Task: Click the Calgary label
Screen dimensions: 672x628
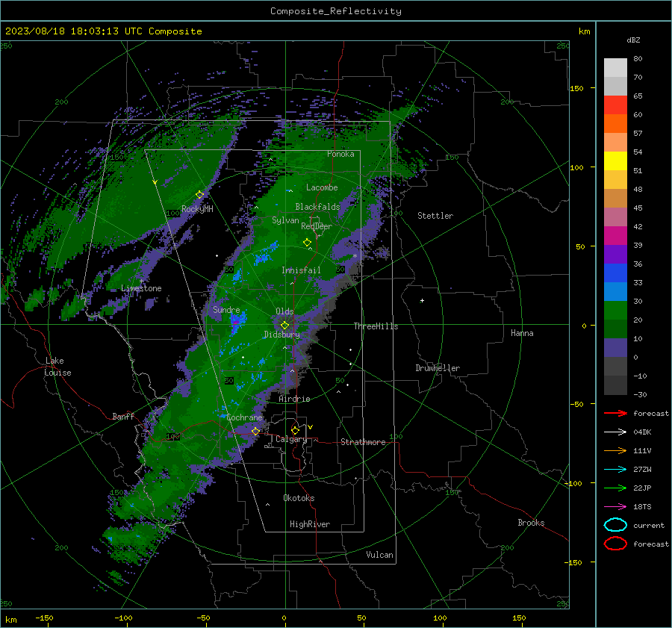Action: [x=291, y=439]
